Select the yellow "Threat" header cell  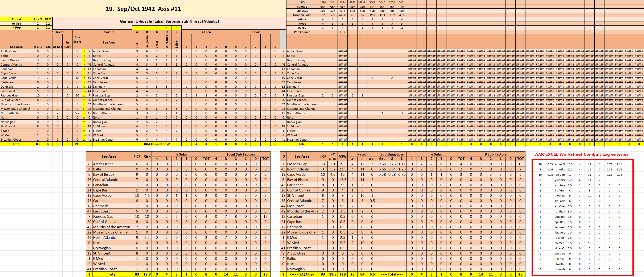pyautogui.click(x=16, y=19)
